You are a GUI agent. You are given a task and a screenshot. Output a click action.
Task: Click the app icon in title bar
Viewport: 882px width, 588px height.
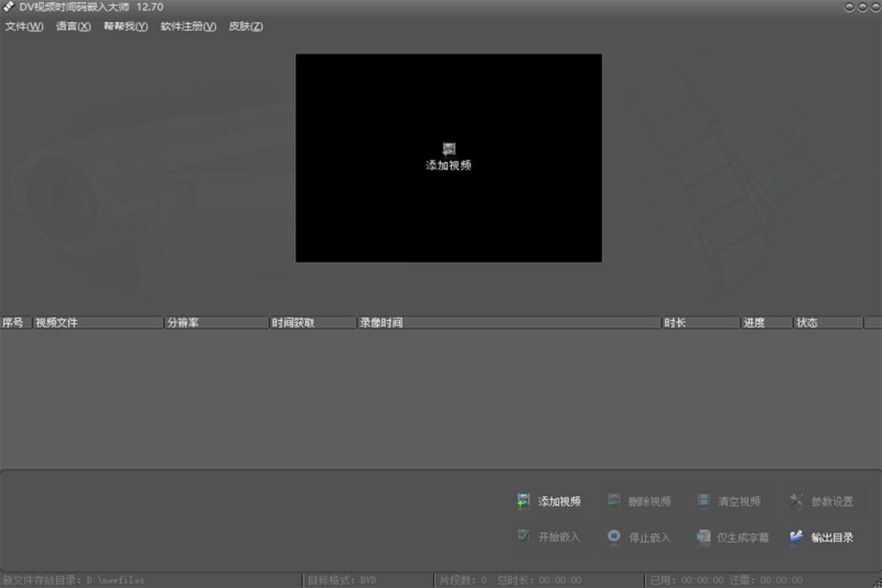(x=9, y=7)
